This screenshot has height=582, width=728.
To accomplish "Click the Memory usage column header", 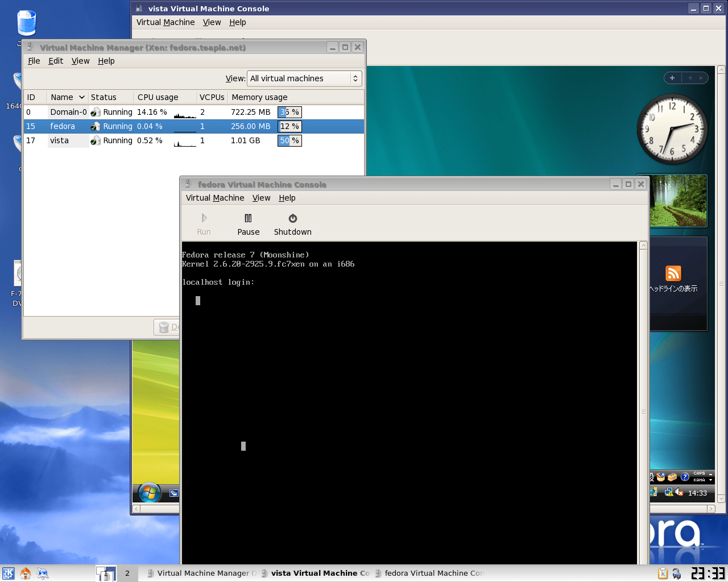I will 296,97.
